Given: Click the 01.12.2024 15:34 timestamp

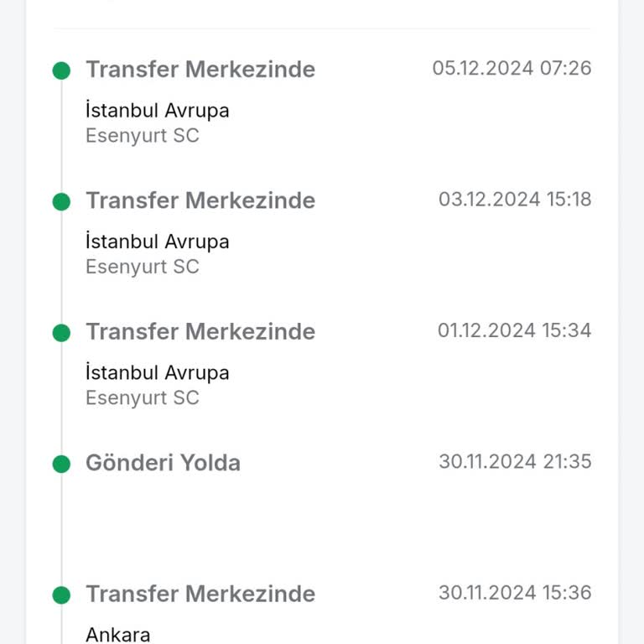Looking at the screenshot, I should (x=514, y=330).
